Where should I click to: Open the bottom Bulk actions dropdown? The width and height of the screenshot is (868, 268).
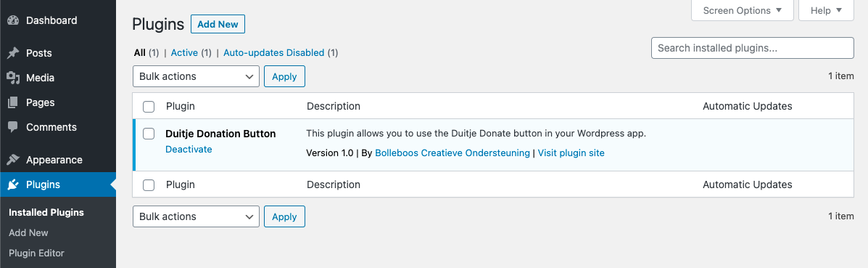point(196,216)
